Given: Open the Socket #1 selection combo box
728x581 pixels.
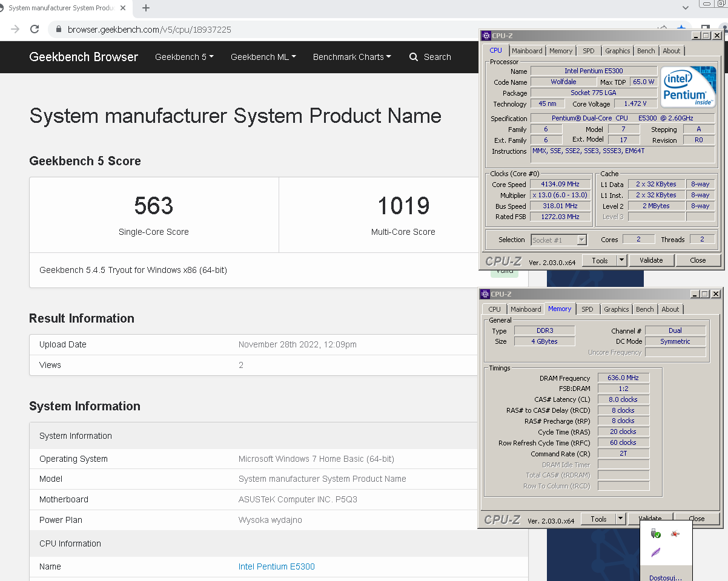Looking at the screenshot, I should point(559,240).
